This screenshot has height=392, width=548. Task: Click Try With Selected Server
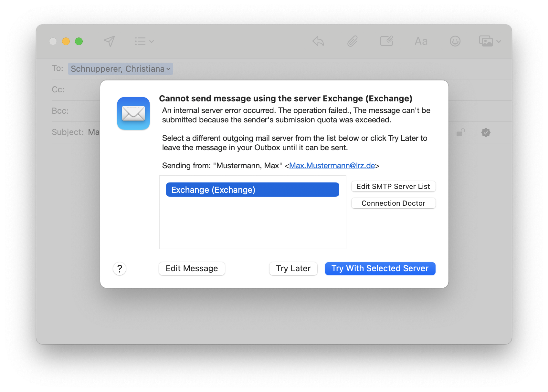(380, 269)
